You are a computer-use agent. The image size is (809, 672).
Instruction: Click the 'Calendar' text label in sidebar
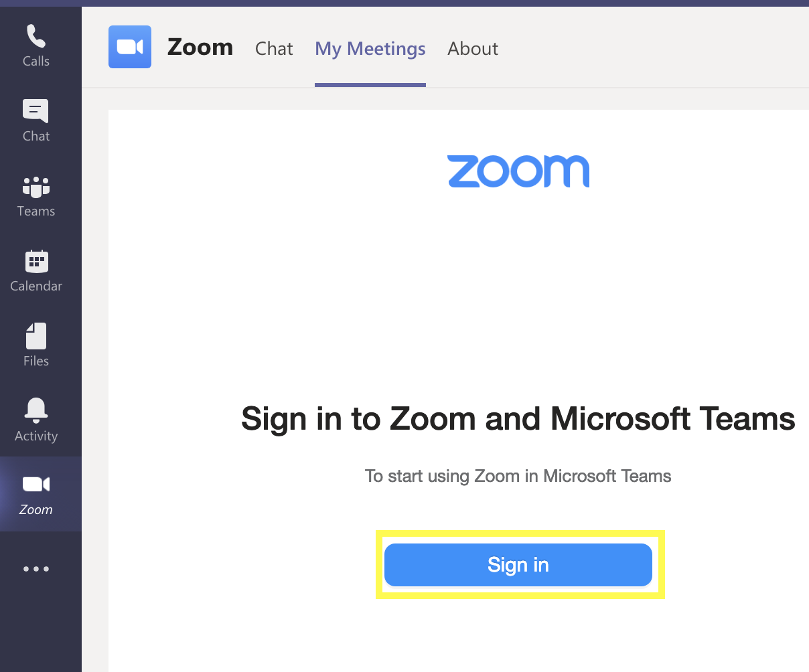(36, 286)
